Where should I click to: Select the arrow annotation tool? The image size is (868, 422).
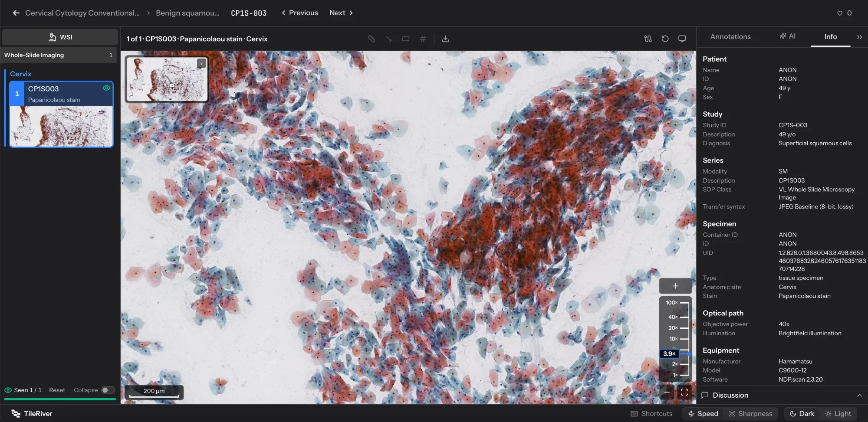point(388,39)
